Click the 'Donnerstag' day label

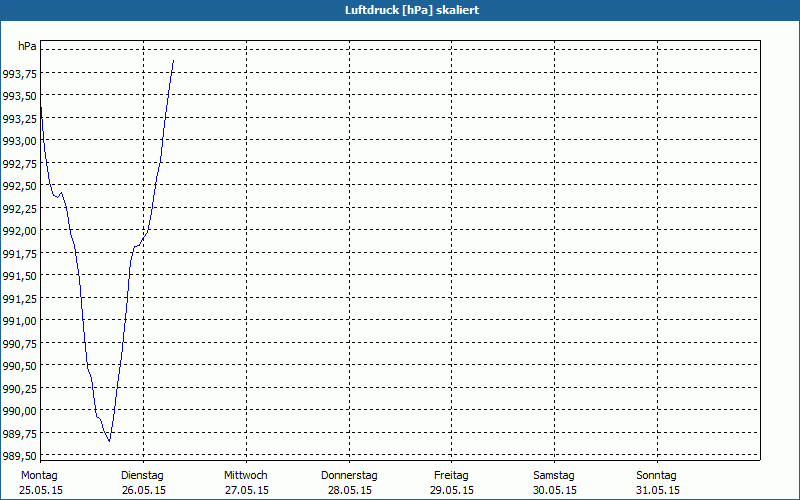[x=349, y=475]
